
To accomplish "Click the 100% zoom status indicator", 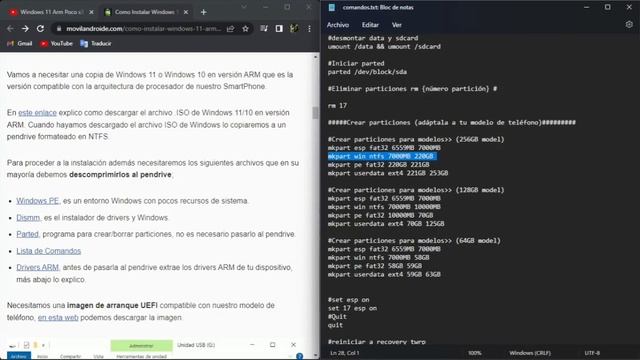I will (x=475, y=353).
